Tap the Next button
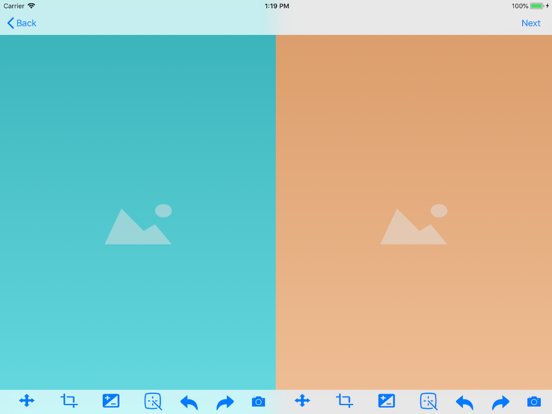Screen dimensions: 552x414 coord(531,23)
